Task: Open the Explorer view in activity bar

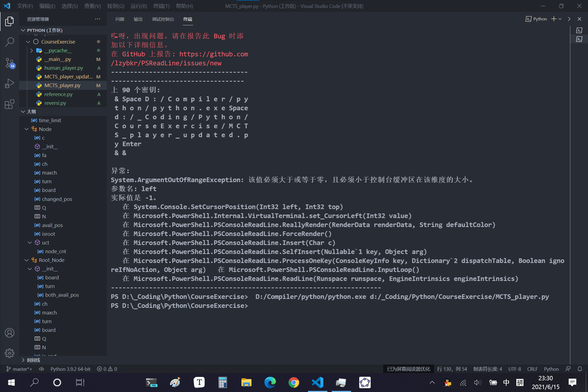Action: [x=10, y=21]
